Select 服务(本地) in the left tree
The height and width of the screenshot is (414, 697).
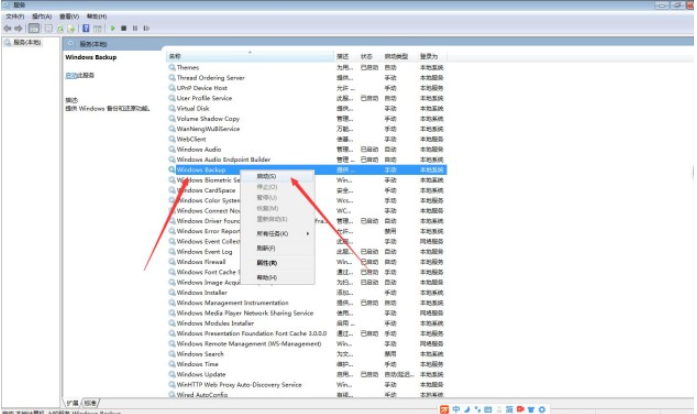tap(22, 43)
